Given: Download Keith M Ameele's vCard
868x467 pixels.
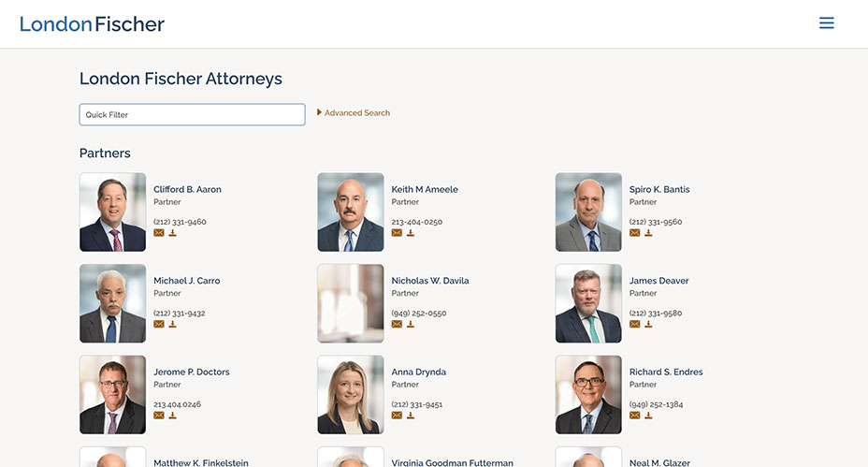Looking at the screenshot, I should [411, 233].
